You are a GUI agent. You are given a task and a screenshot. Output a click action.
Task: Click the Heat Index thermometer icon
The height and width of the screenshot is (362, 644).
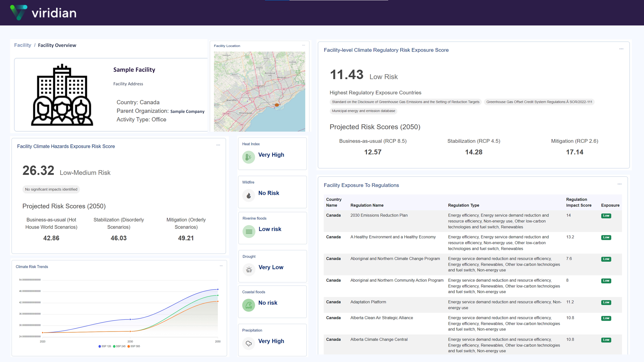248,157
